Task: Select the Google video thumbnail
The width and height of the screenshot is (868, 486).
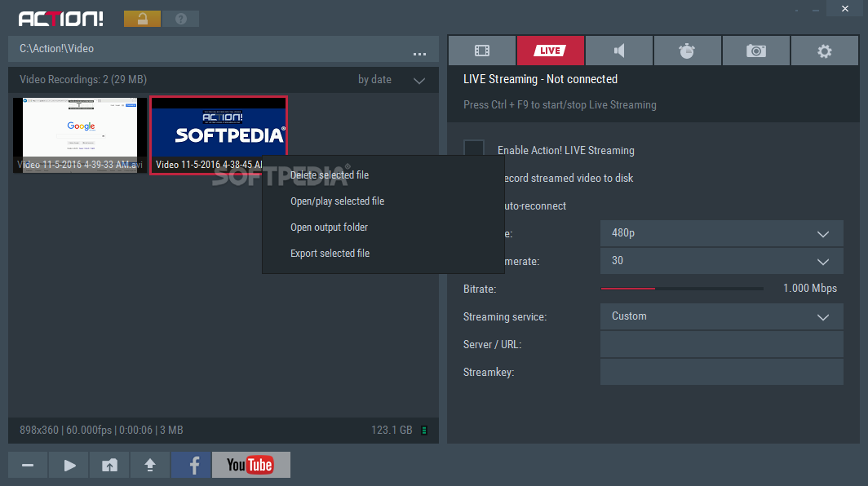Action: point(80,135)
